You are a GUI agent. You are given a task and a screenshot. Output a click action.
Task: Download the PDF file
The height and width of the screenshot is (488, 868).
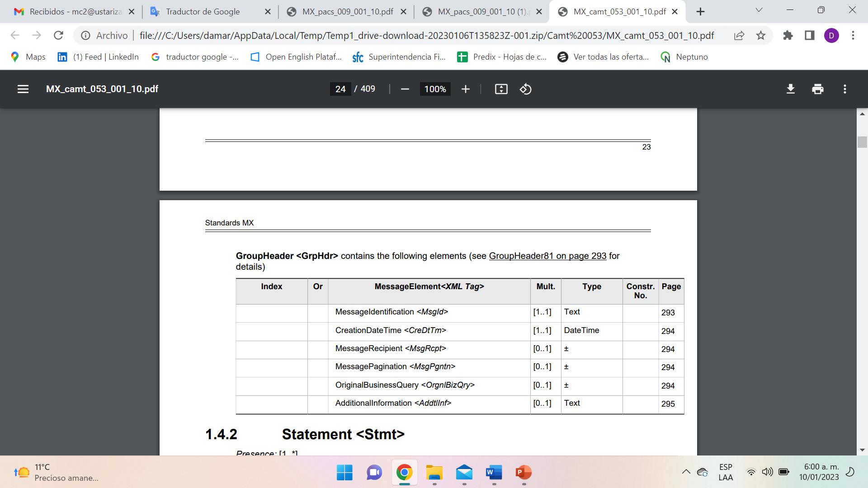(x=790, y=89)
